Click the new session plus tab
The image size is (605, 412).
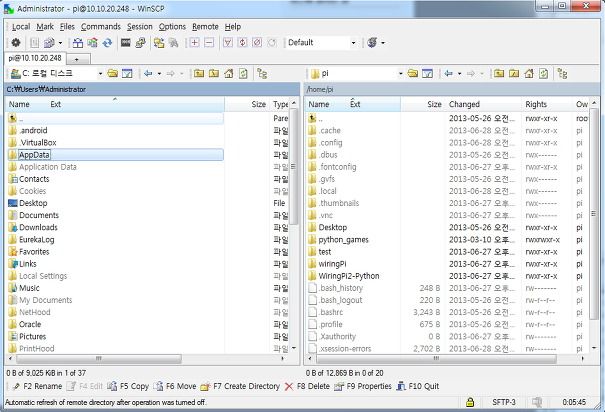tap(79, 59)
